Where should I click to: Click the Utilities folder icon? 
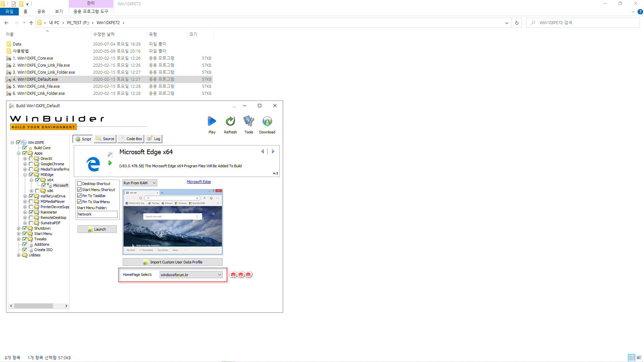coord(25,255)
